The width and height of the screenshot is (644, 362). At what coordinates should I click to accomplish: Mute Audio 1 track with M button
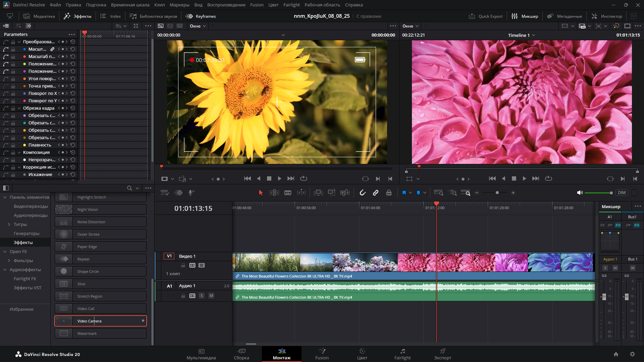211,296
